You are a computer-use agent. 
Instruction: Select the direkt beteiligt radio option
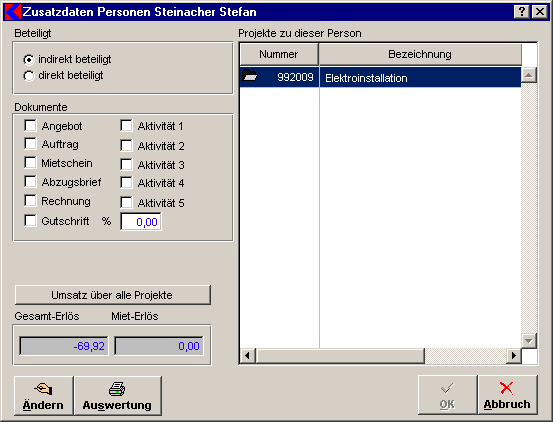[29, 75]
